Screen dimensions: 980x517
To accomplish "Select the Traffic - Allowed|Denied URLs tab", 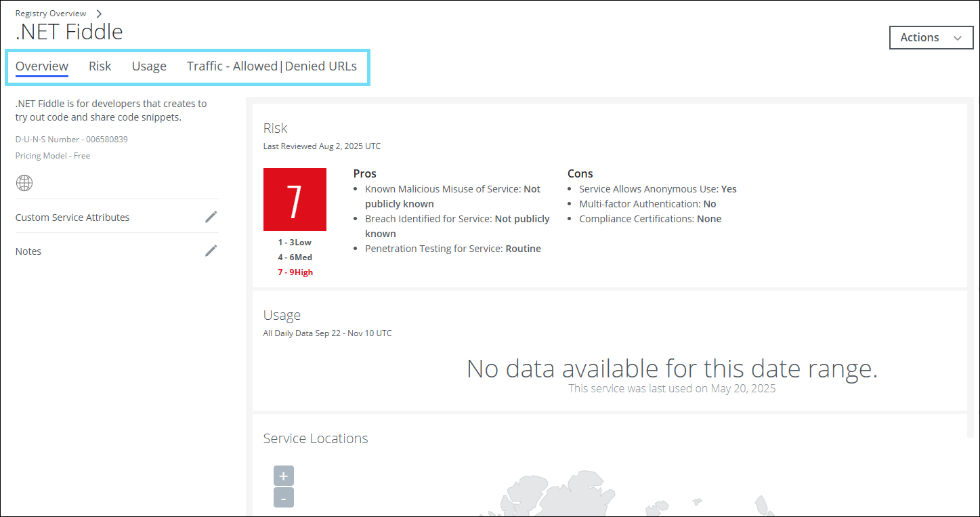I will click(272, 66).
